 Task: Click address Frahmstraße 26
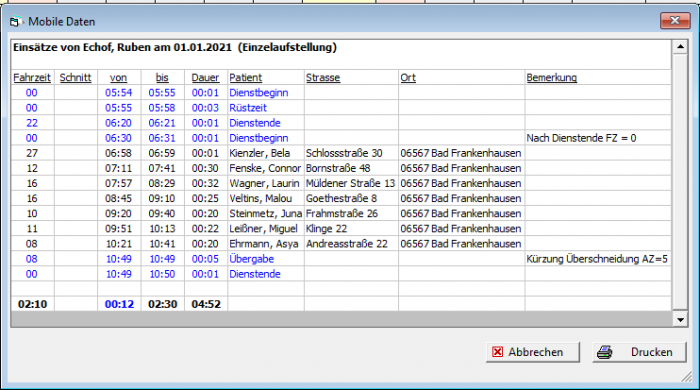point(342,214)
